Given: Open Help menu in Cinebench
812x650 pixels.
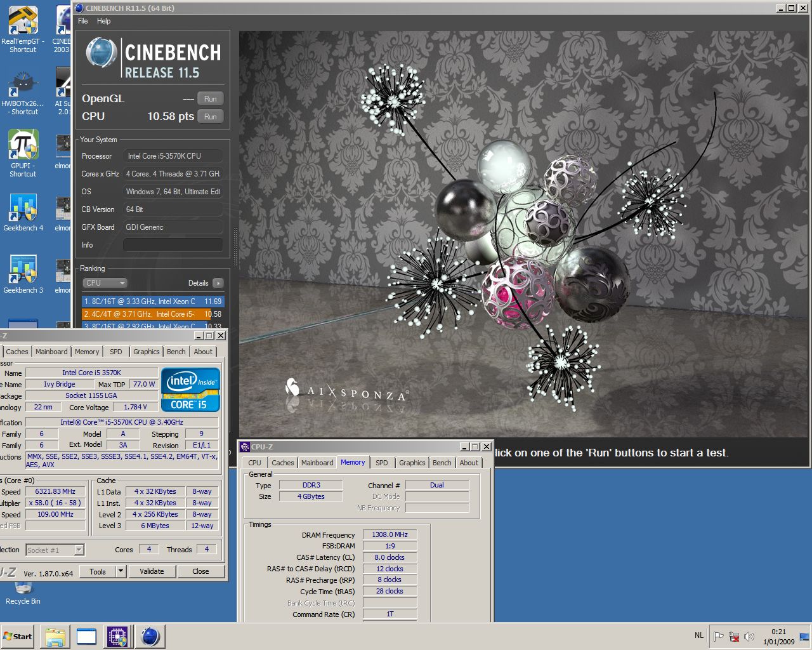Looking at the screenshot, I should click(103, 21).
